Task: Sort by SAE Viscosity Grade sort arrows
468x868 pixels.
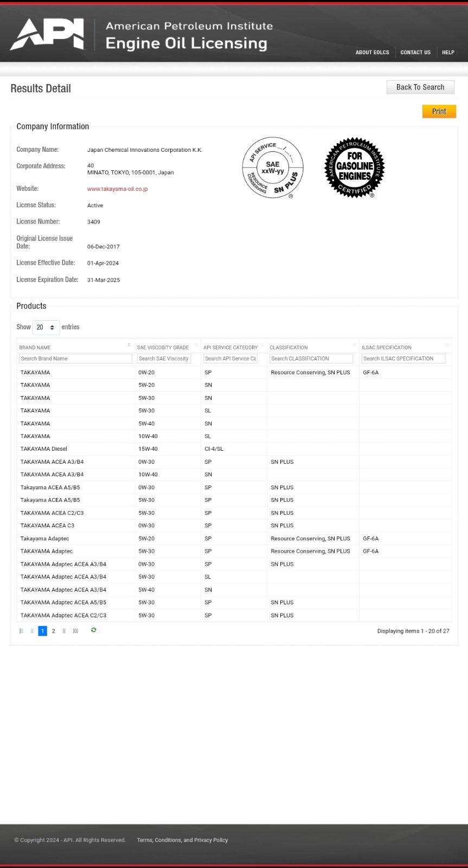Action: coord(196,345)
